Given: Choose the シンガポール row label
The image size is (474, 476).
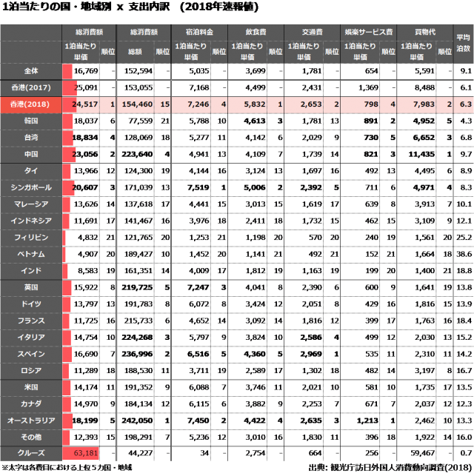Looking at the screenshot, I should point(31,187).
